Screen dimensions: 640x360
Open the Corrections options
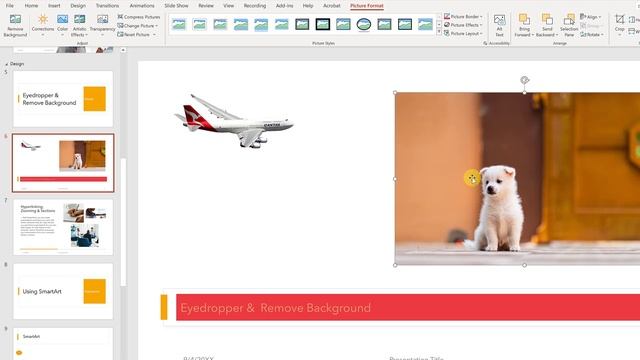(42, 25)
